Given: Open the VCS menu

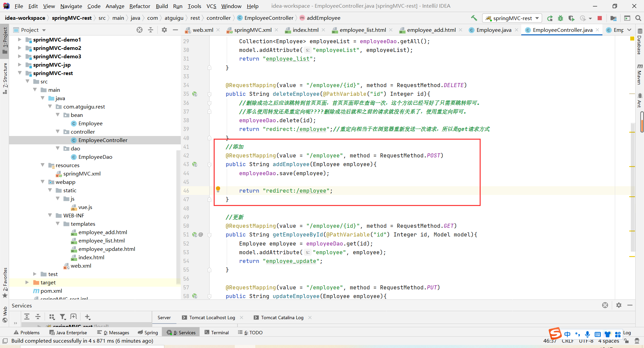Looking at the screenshot, I should pyautogui.click(x=211, y=6).
